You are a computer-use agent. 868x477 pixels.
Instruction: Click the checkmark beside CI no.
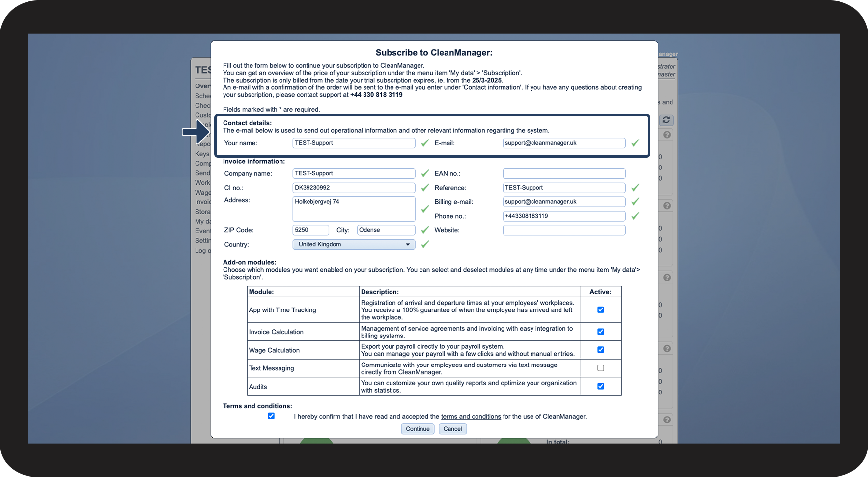point(425,188)
